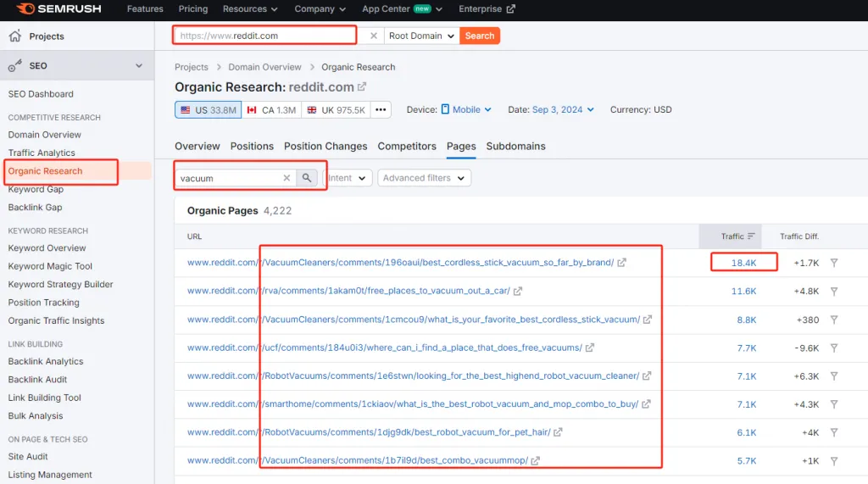Go to Domain Overview breadcrumb

click(264, 67)
